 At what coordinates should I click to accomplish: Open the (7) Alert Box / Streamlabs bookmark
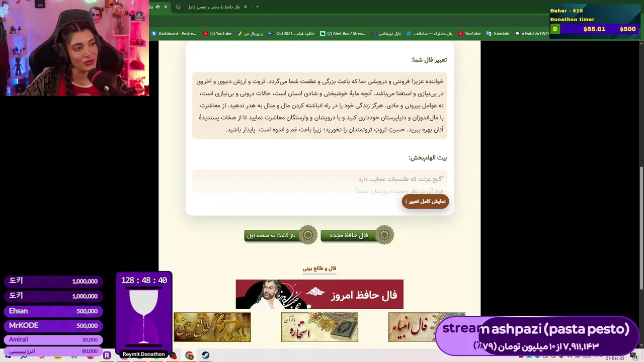point(343,34)
